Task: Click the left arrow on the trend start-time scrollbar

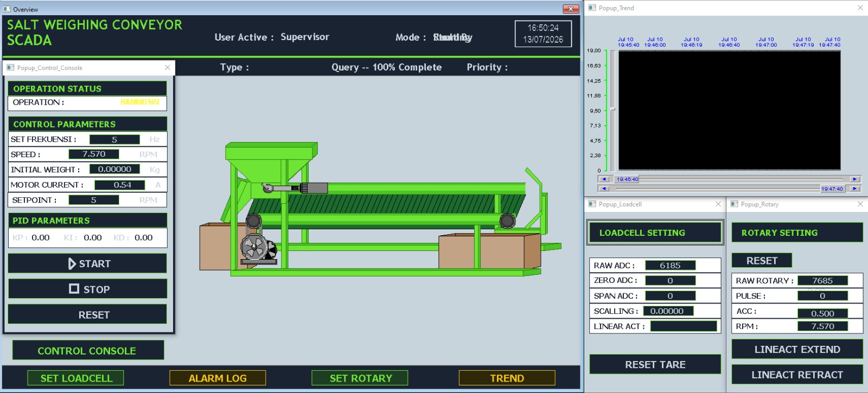Action: click(x=604, y=179)
